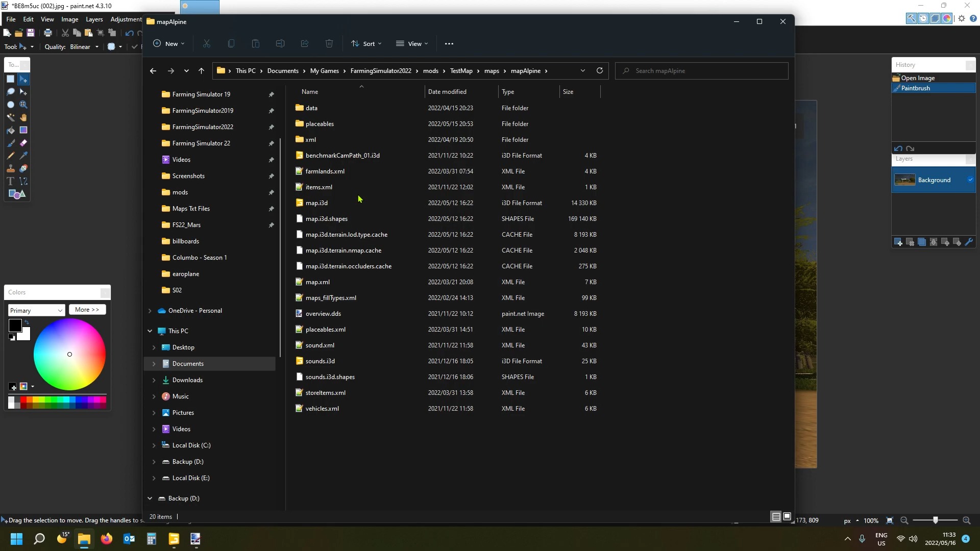Viewport: 980px width, 551px height.
Task: Open the View dropdown in Explorer
Action: [412, 43]
